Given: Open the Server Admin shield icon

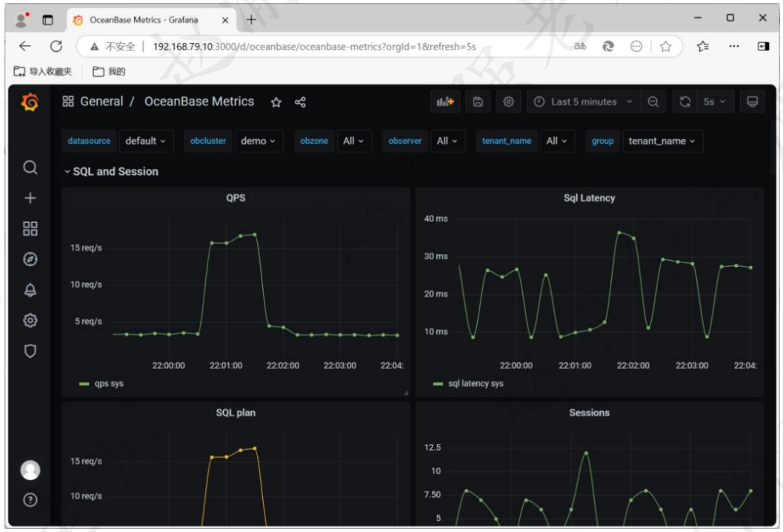Looking at the screenshot, I should point(30,351).
